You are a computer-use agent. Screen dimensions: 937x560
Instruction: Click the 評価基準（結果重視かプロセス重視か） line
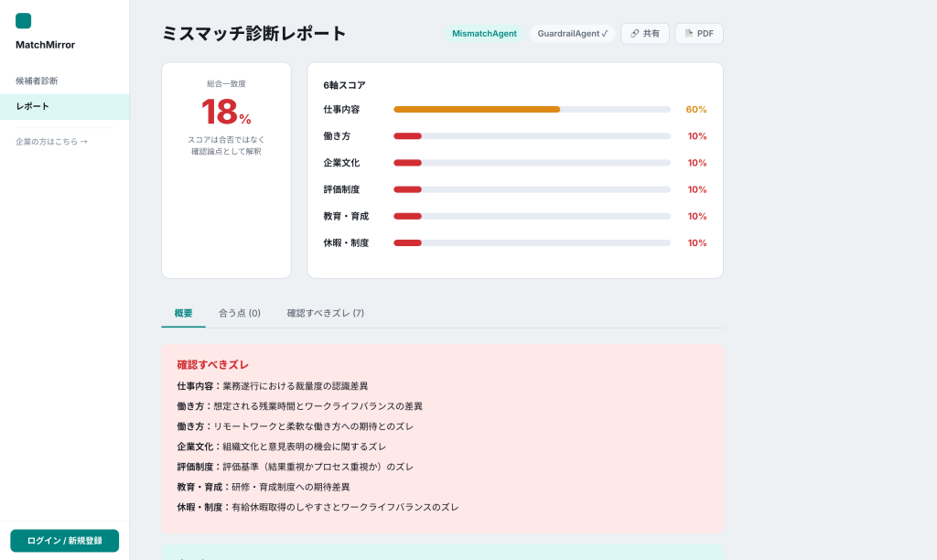click(x=296, y=467)
